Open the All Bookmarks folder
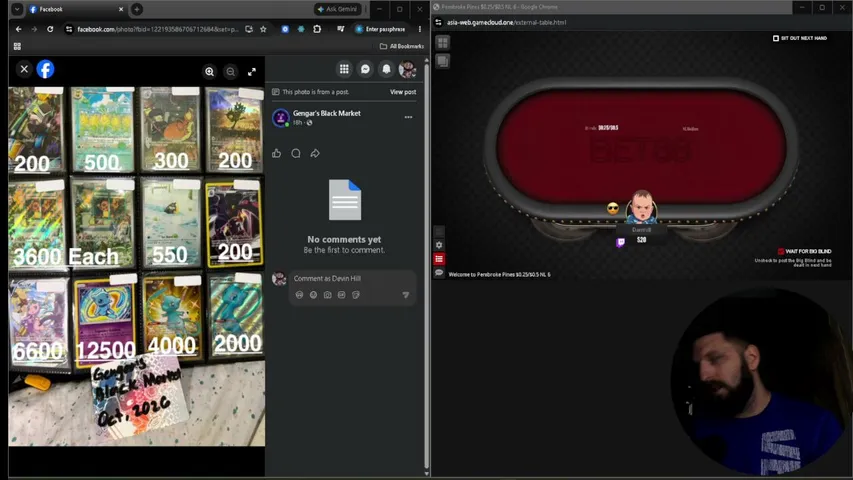The image size is (853, 480). pyautogui.click(x=401, y=46)
